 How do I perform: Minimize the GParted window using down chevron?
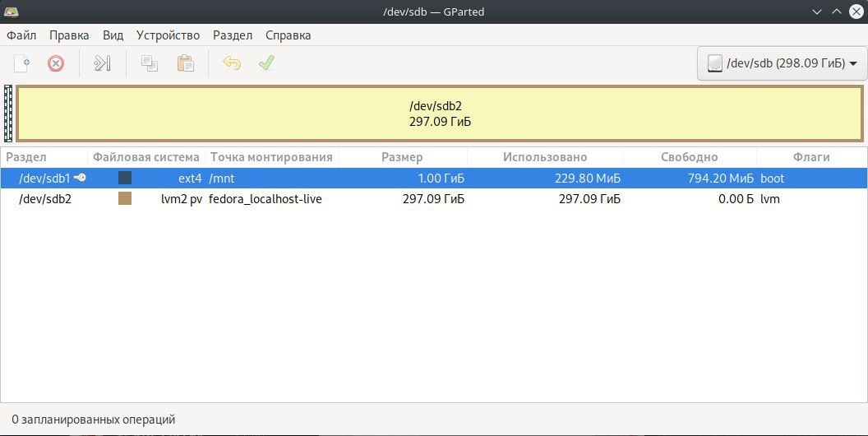coord(817,12)
